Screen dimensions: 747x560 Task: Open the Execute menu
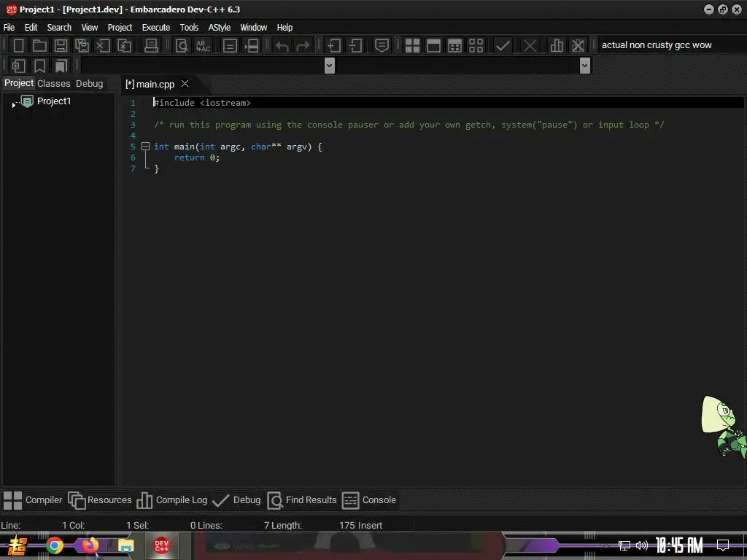(156, 28)
